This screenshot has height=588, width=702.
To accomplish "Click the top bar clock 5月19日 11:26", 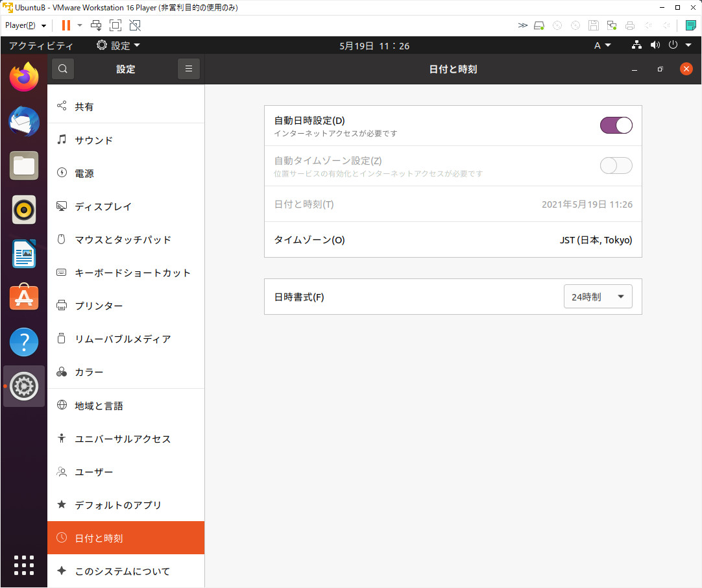I will [374, 45].
